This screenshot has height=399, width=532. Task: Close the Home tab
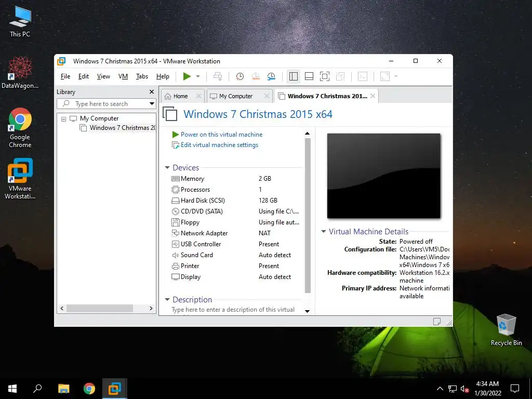[199, 96]
